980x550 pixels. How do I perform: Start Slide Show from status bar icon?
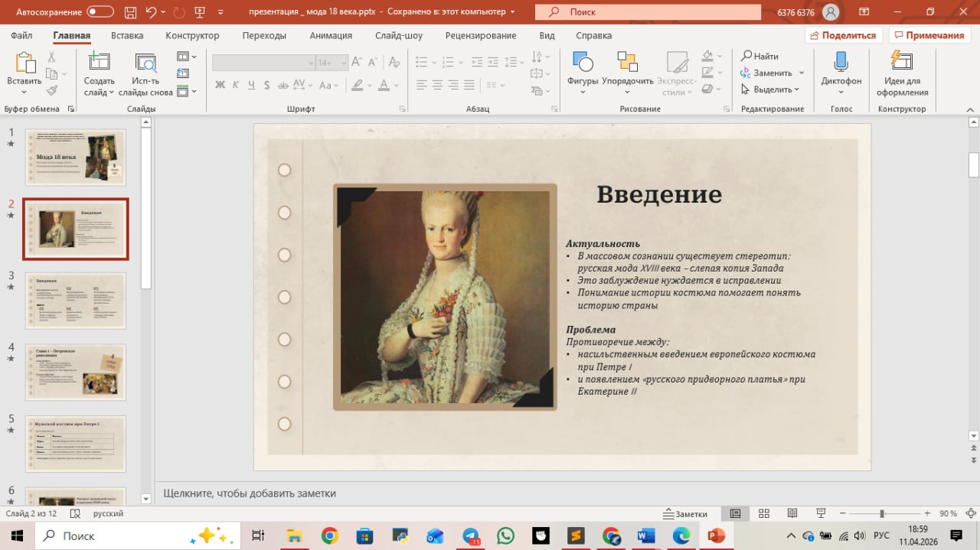click(821, 513)
